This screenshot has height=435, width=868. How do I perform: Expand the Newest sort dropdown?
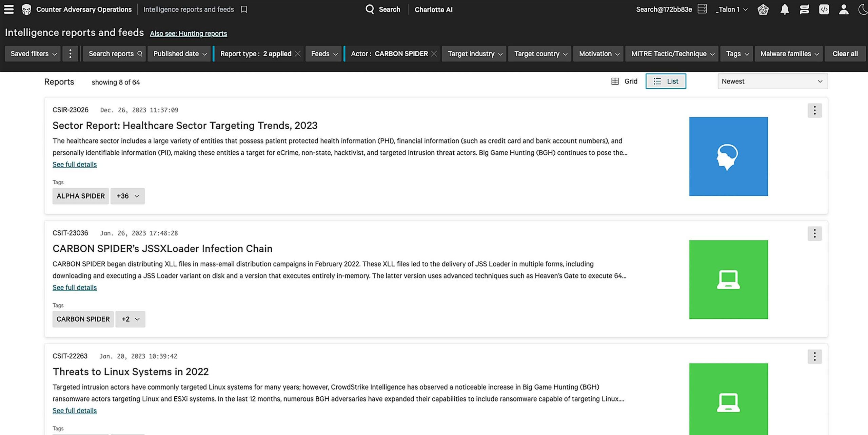point(772,81)
